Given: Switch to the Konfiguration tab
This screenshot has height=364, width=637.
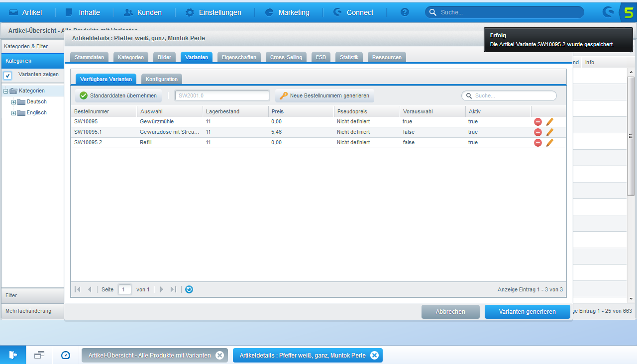Looking at the screenshot, I should tap(161, 79).
